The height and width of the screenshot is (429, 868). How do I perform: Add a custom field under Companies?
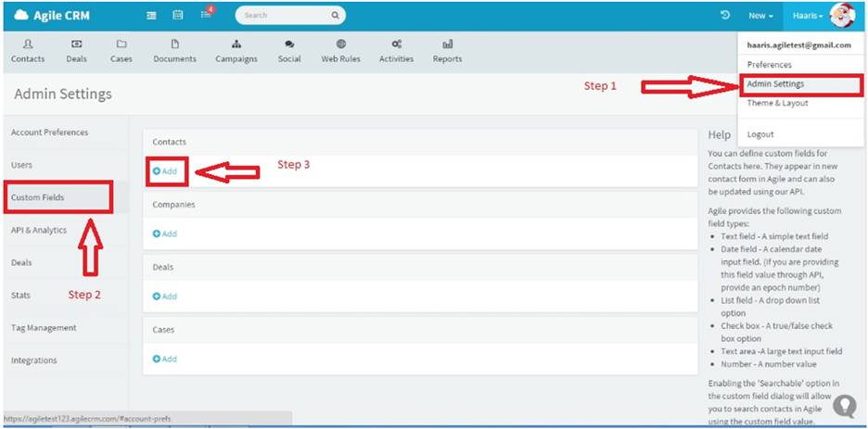pyautogui.click(x=165, y=233)
